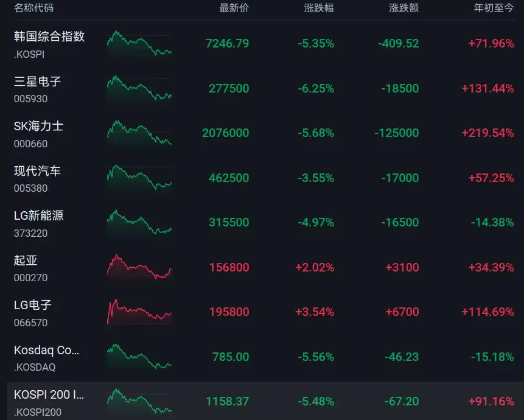Open the 韩国综合指数 sparkline chart
524x420 pixels.
pos(139,44)
